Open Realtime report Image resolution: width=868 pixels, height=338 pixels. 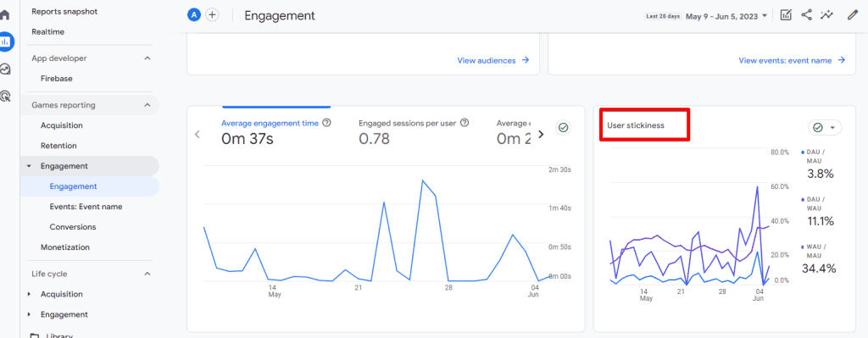[x=48, y=32]
